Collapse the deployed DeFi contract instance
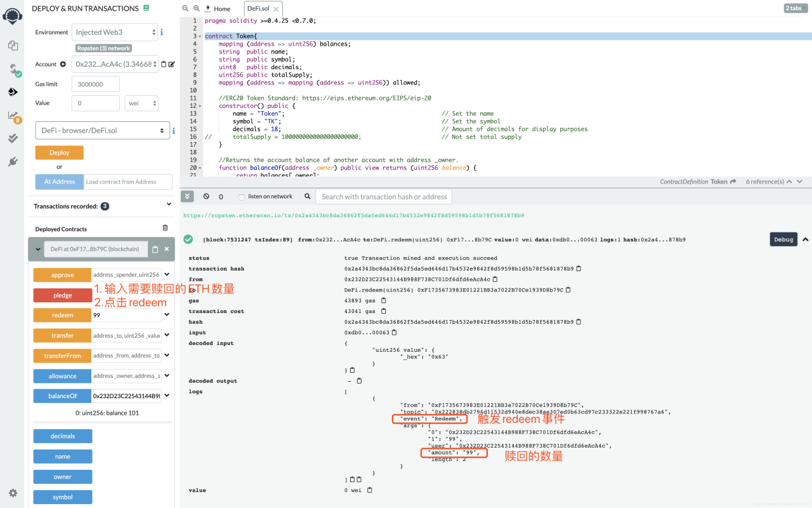 point(38,250)
